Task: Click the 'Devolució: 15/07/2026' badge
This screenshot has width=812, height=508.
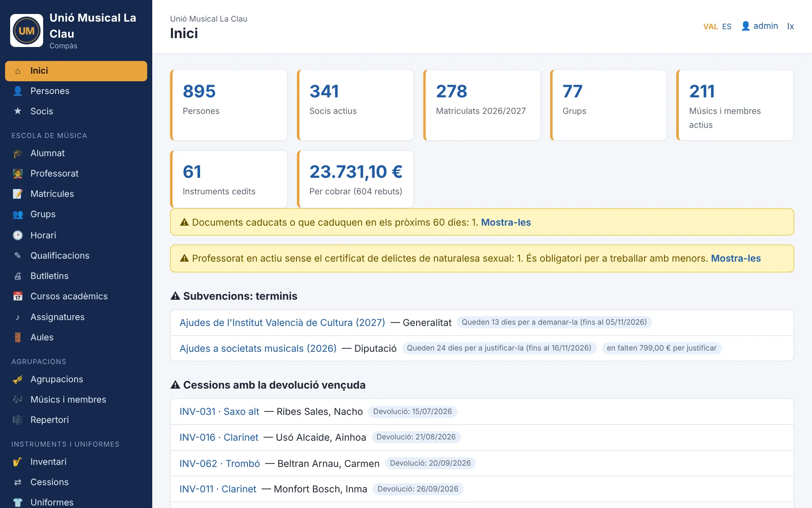Action: 412,411
